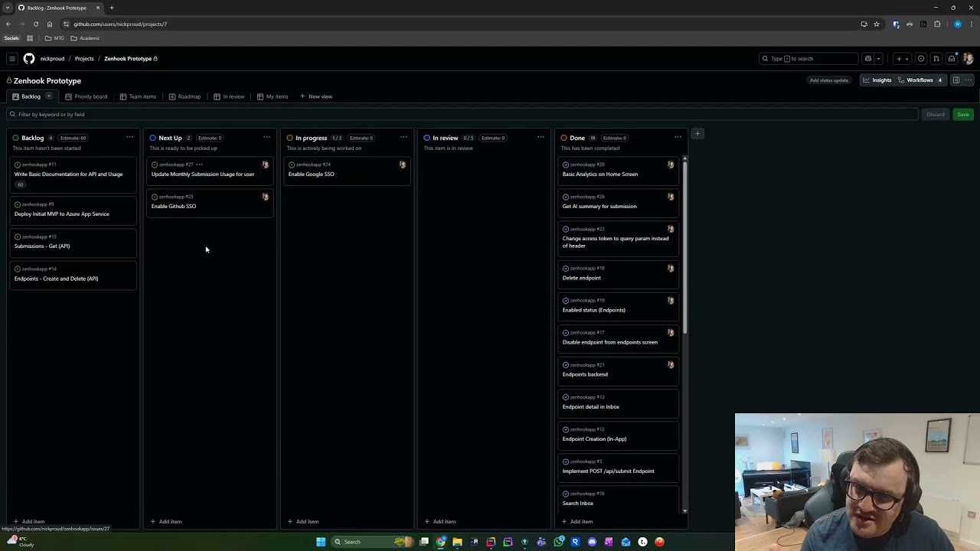
Task: Open In review column options menu
Action: pyautogui.click(x=541, y=138)
